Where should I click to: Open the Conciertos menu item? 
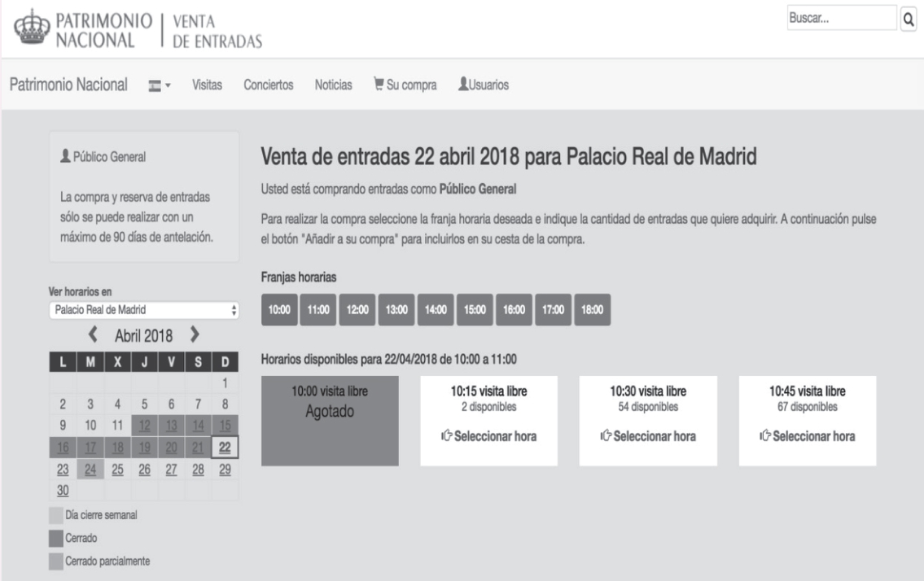(x=269, y=85)
